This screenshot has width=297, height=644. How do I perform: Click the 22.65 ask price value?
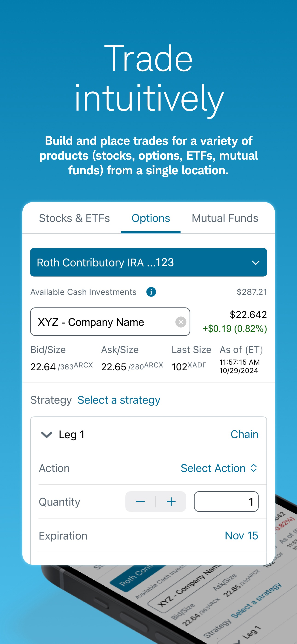[x=114, y=367]
